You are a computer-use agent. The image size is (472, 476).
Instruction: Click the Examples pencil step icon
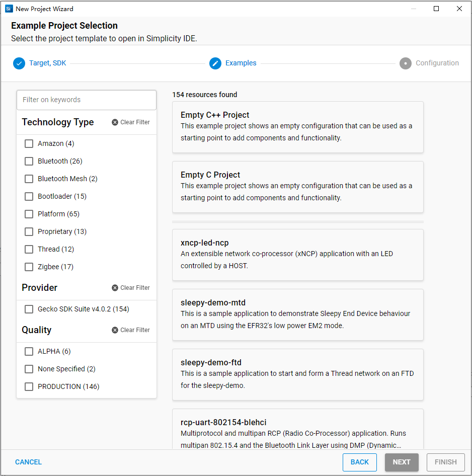[x=215, y=63]
